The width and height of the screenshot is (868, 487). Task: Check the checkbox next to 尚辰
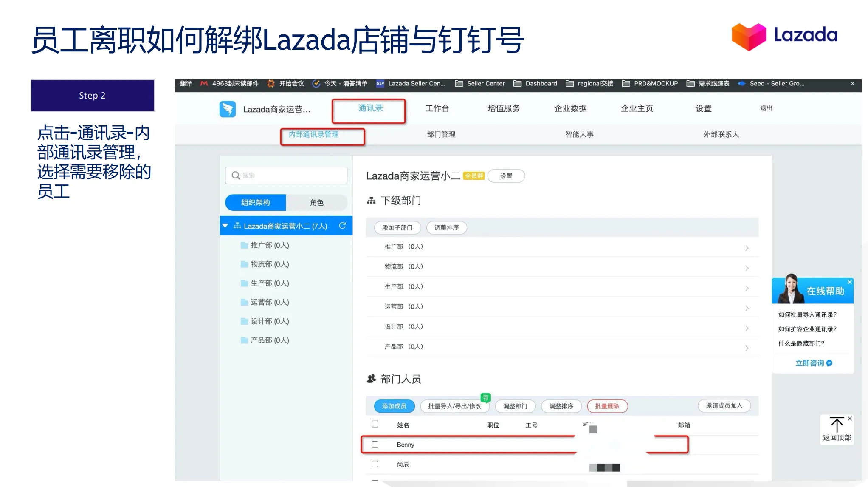click(x=375, y=464)
